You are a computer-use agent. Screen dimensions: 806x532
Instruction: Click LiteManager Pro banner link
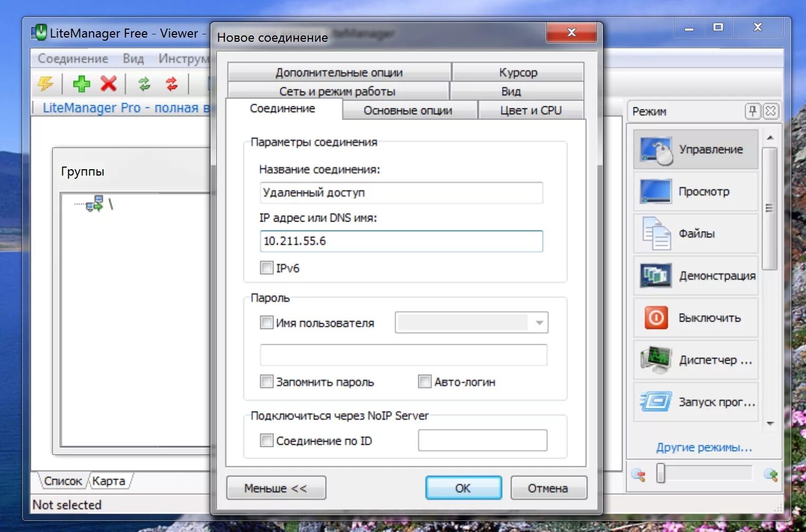click(x=126, y=108)
